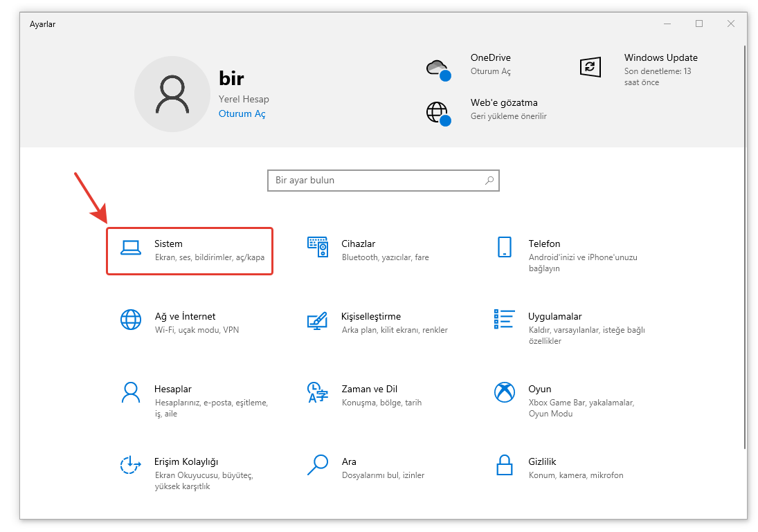Open the Sistem laptop icon
The image size is (758, 532).
pyautogui.click(x=131, y=247)
